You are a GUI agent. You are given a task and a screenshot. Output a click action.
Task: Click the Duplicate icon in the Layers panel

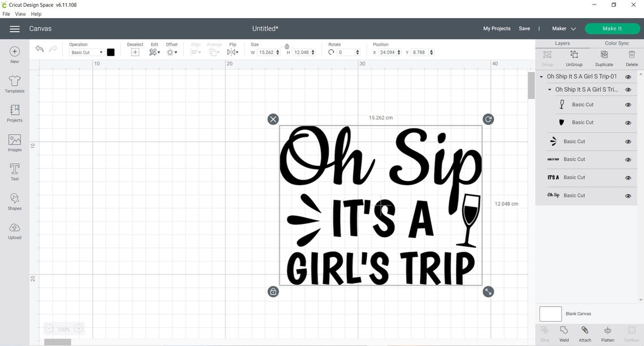click(603, 55)
